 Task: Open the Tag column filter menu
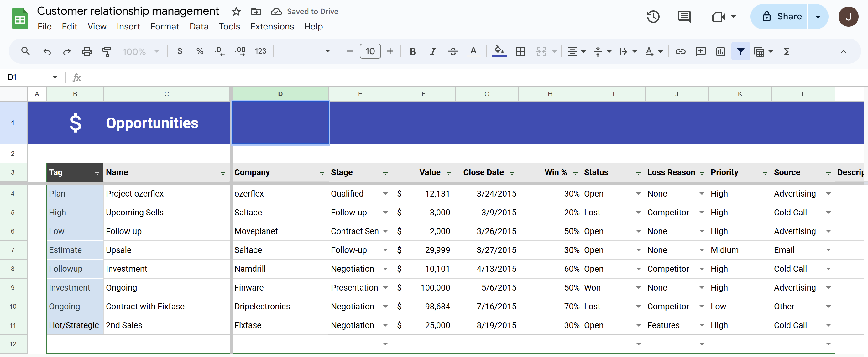pyautogui.click(x=97, y=173)
